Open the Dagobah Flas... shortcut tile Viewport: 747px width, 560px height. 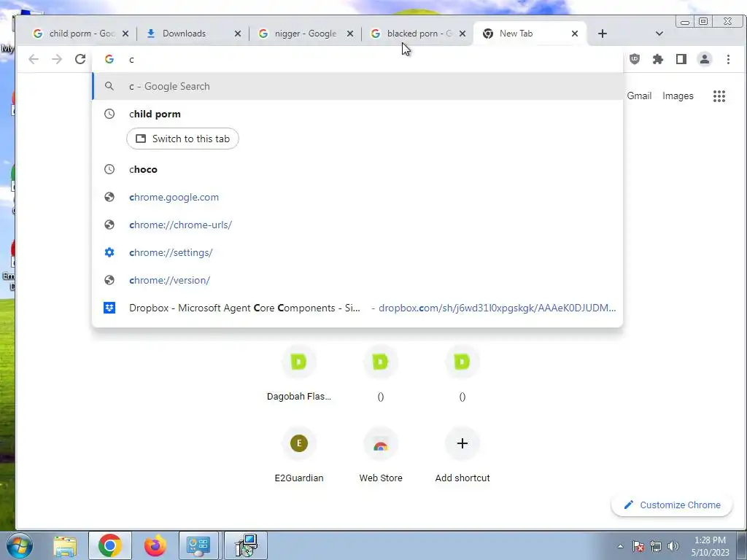tap(298, 374)
